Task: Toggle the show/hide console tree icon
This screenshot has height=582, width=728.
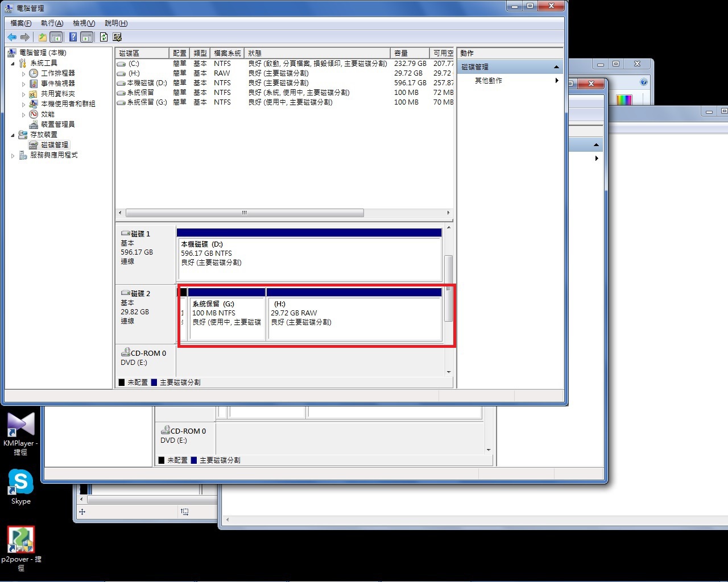Action: pyautogui.click(x=56, y=38)
